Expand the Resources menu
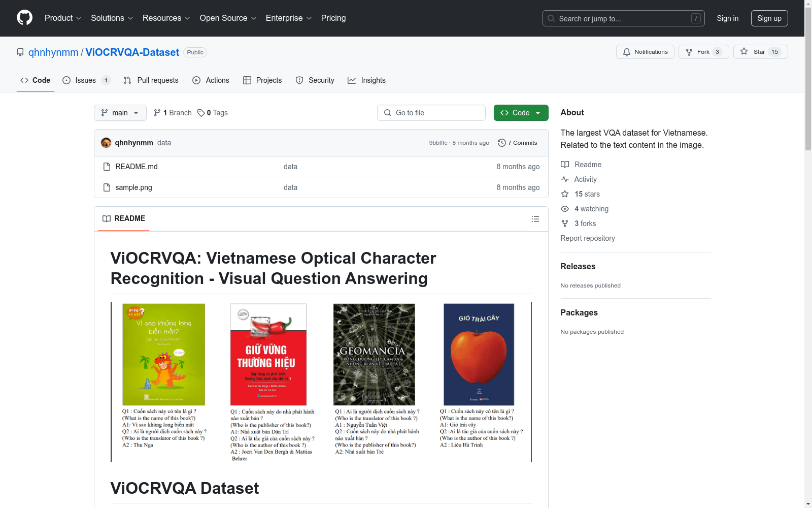Screen dimensions: 812x508 (x=166, y=18)
